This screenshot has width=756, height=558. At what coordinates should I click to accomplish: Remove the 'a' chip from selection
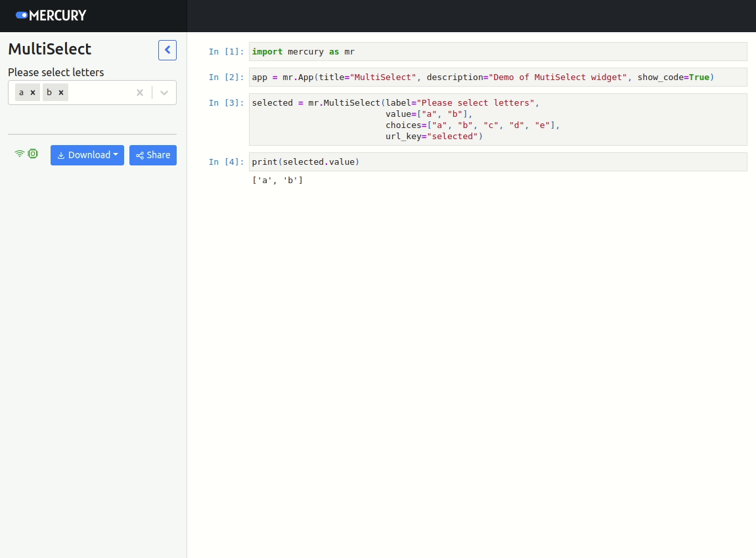(33, 93)
